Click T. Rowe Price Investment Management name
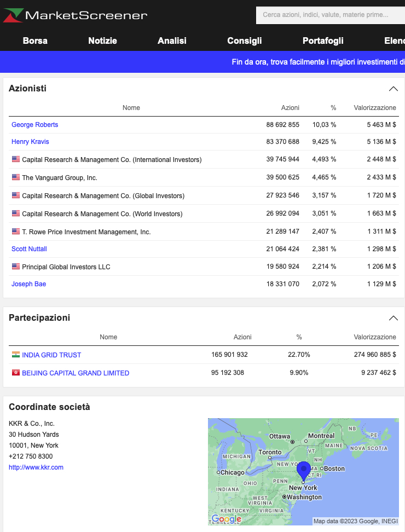Image resolution: width=405 pixels, height=532 pixels. click(86, 232)
